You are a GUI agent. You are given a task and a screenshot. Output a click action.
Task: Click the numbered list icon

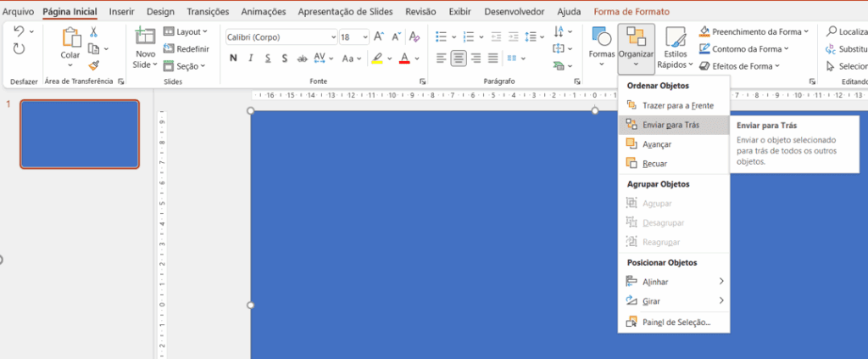pos(468,37)
